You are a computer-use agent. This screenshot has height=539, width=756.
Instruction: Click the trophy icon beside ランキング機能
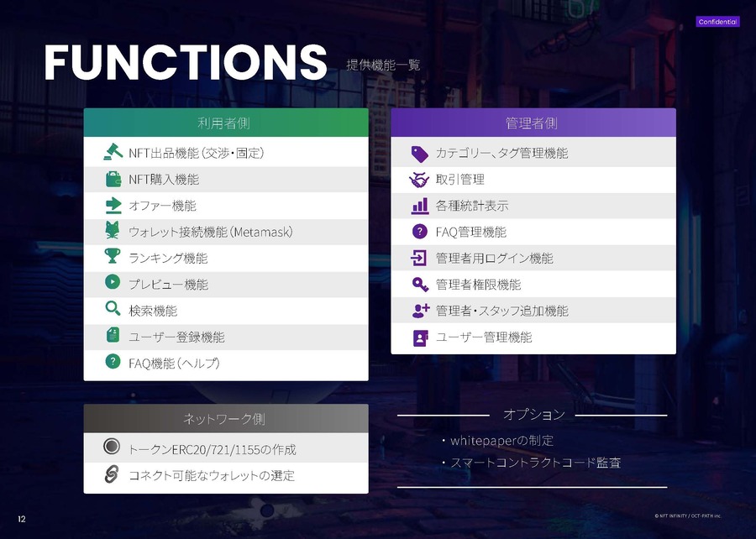click(x=113, y=258)
